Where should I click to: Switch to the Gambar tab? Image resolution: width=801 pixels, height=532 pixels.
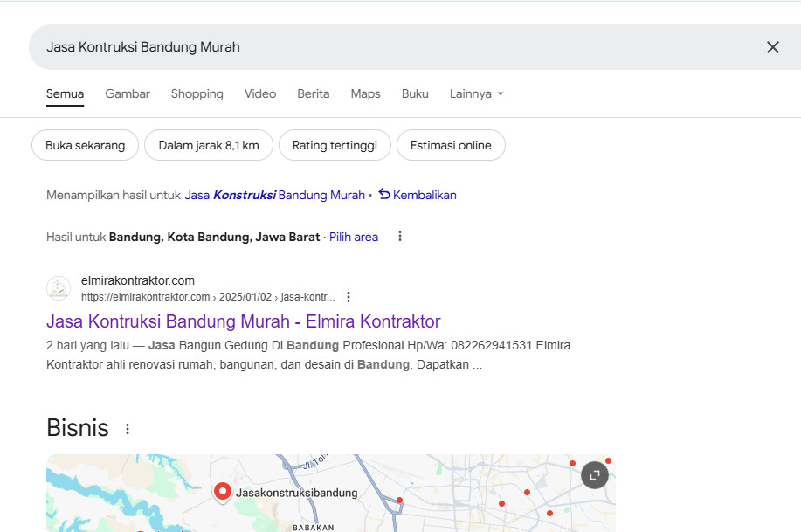128,94
